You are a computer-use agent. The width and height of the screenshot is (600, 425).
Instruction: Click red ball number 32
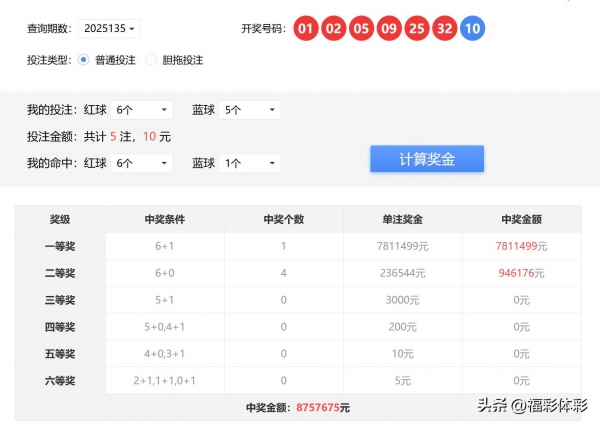[x=446, y=29]
